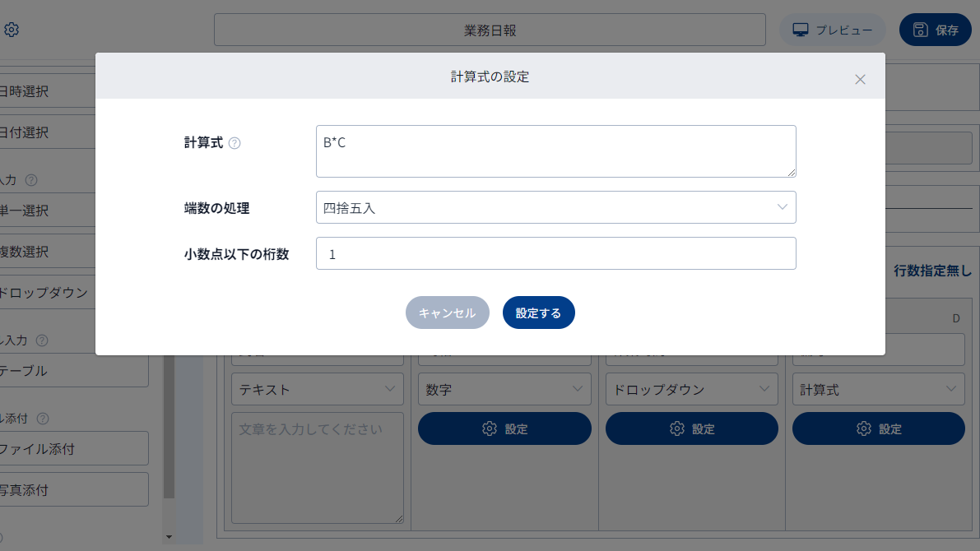Expand the 数字 column type dropdown

[504, 390]
